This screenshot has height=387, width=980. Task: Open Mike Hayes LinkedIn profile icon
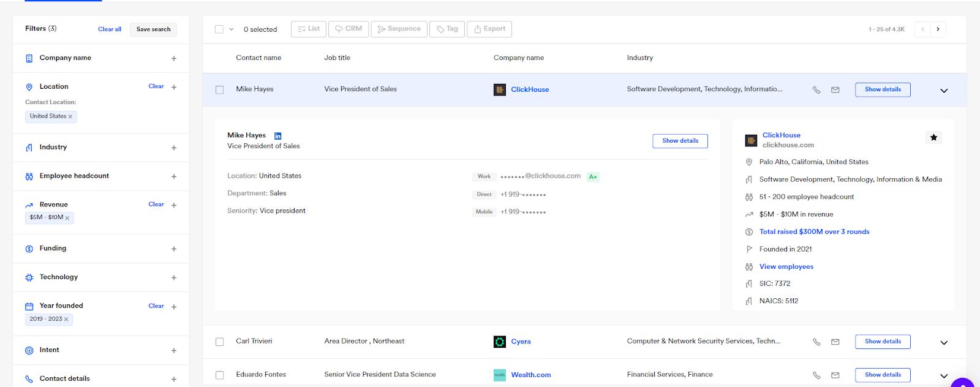(x=277, y=136)
